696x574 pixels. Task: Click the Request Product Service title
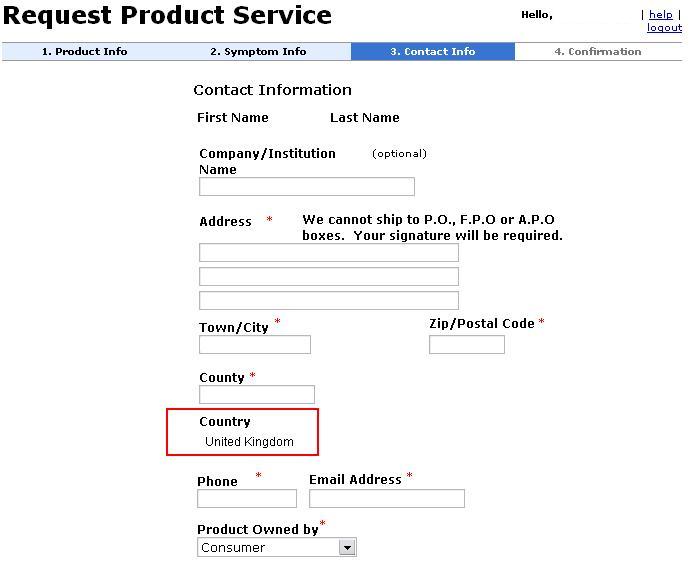(x=167, y=15)
